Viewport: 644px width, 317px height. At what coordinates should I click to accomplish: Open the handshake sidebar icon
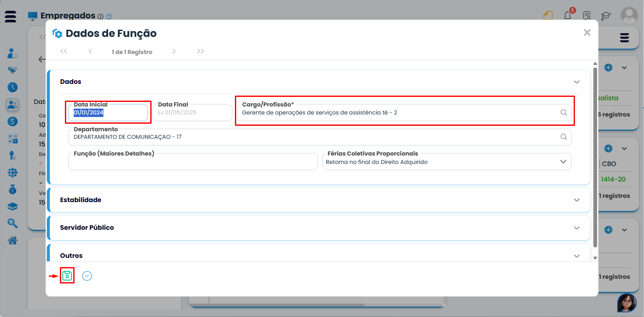click(x=13, y=70)
